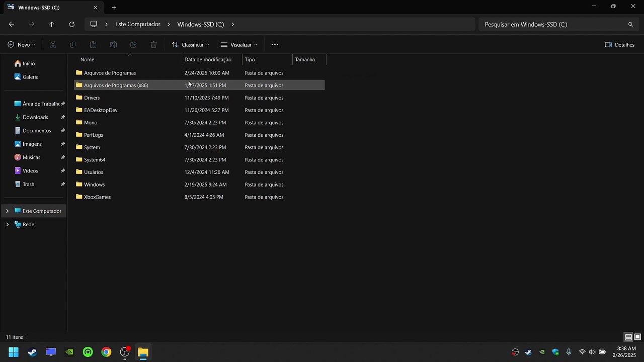
Task: Toggle the Detalhes pane
Action: pyautogui.click(x=619, y=45)
